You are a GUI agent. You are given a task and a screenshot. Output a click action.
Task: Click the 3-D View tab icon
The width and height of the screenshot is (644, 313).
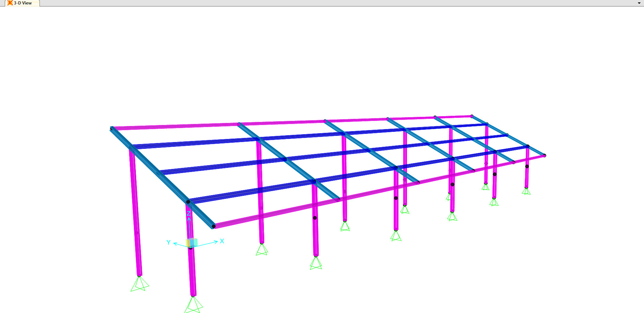click(x=10, y=3)
